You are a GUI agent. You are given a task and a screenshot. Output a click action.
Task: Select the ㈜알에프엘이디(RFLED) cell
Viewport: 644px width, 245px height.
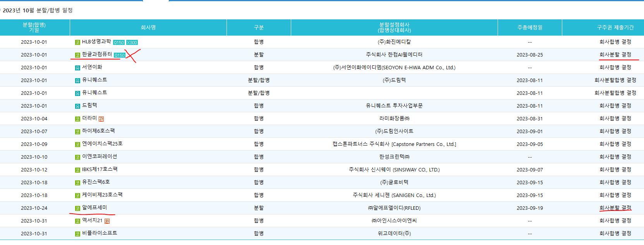pyautogui.click(x=394, y=208)
